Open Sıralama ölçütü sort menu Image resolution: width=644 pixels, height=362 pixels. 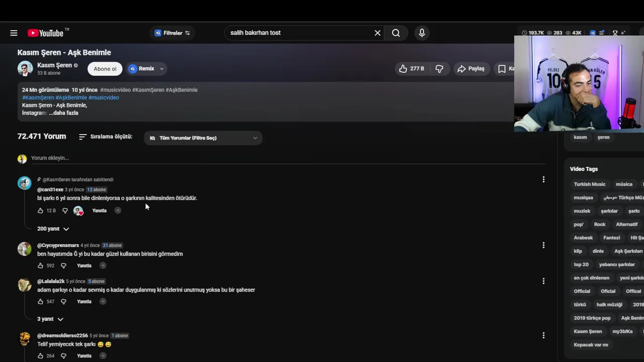point(106,137)
